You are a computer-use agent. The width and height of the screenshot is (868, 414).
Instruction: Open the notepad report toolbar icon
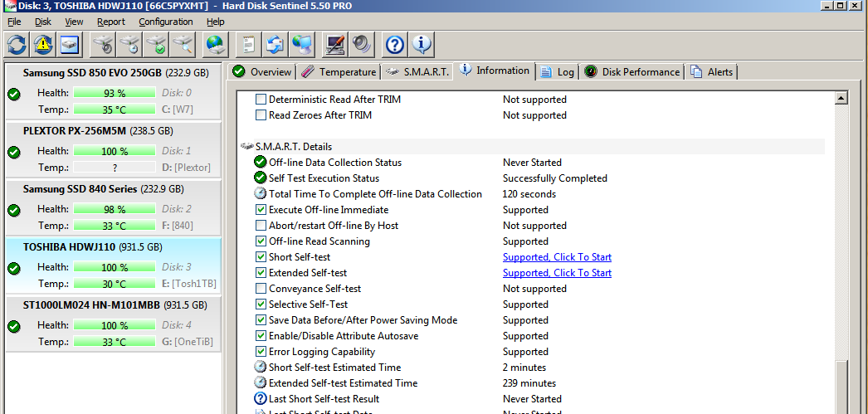coord(246,44)
